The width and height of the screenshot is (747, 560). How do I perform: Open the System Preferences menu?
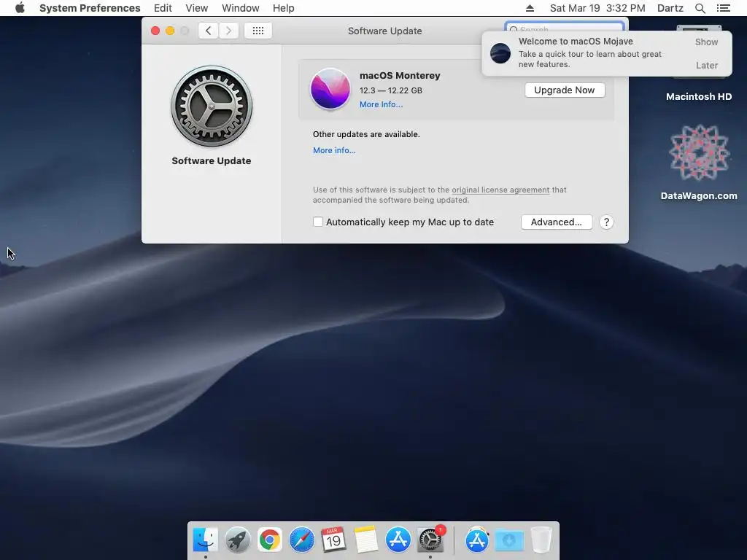90,8
